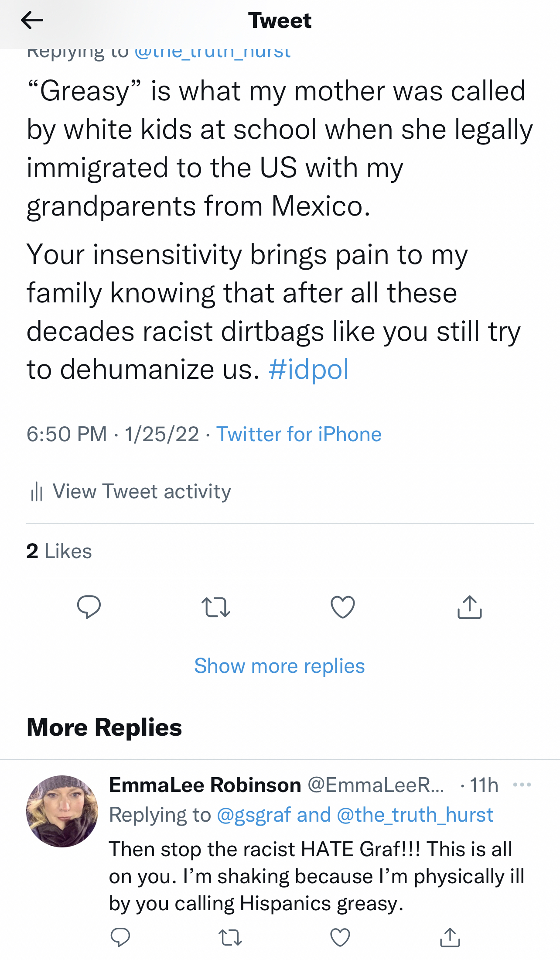The image size is (560, 960).
Task: Retweet EmmaLee Robinson's reply
Action: (x=230, y=937)
